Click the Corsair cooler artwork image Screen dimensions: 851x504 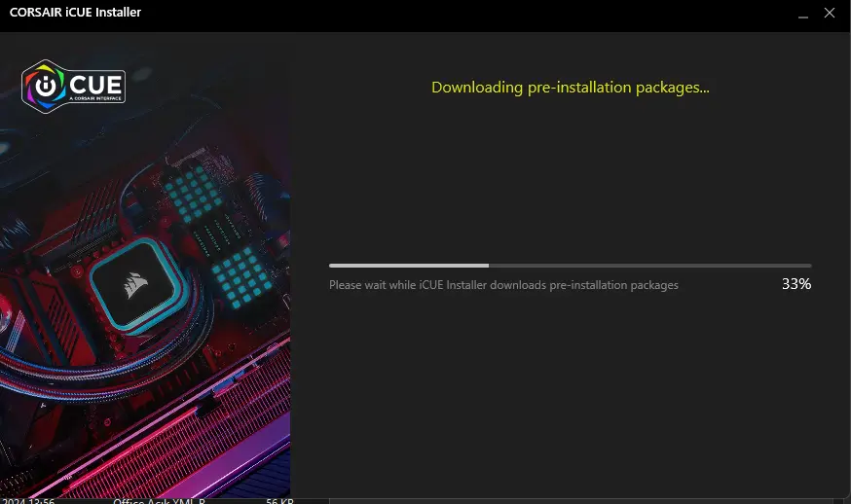(x=145, y=266)
